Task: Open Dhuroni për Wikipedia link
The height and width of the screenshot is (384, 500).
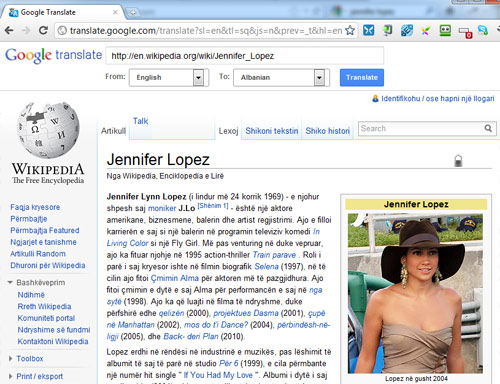Action: (x=48, y=265)
